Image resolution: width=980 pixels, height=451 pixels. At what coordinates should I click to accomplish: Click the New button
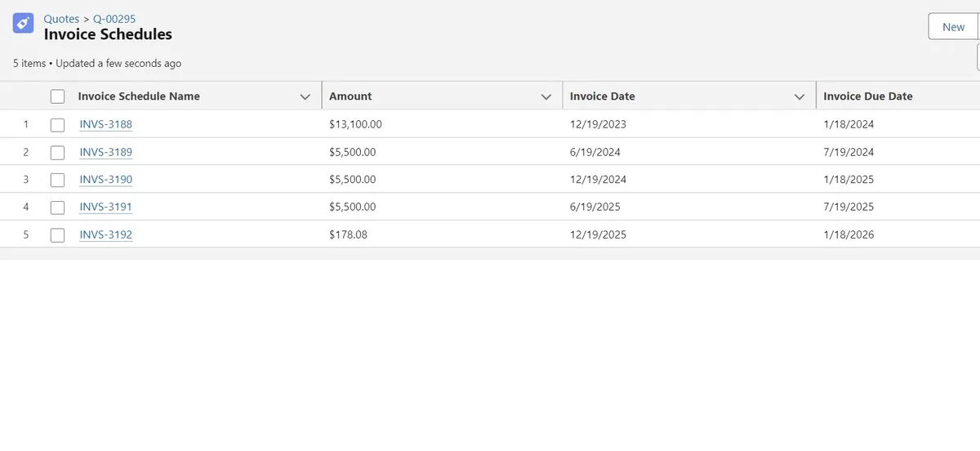953,27
